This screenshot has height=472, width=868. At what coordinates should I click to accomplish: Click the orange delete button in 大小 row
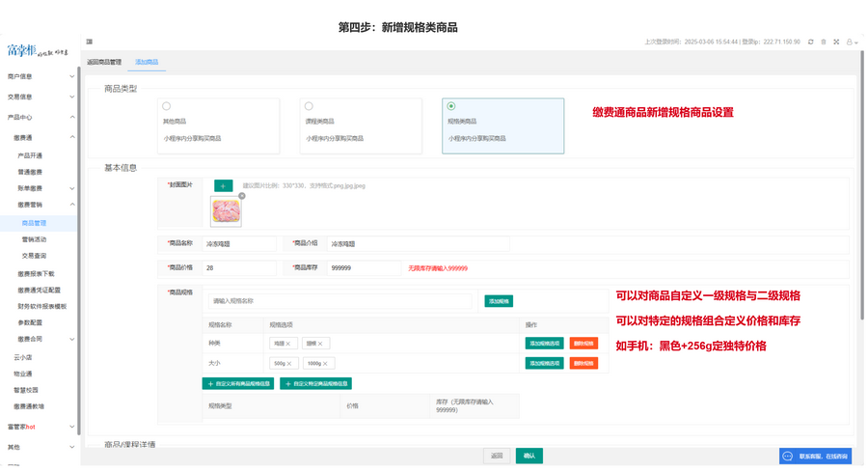coord(583,364)
